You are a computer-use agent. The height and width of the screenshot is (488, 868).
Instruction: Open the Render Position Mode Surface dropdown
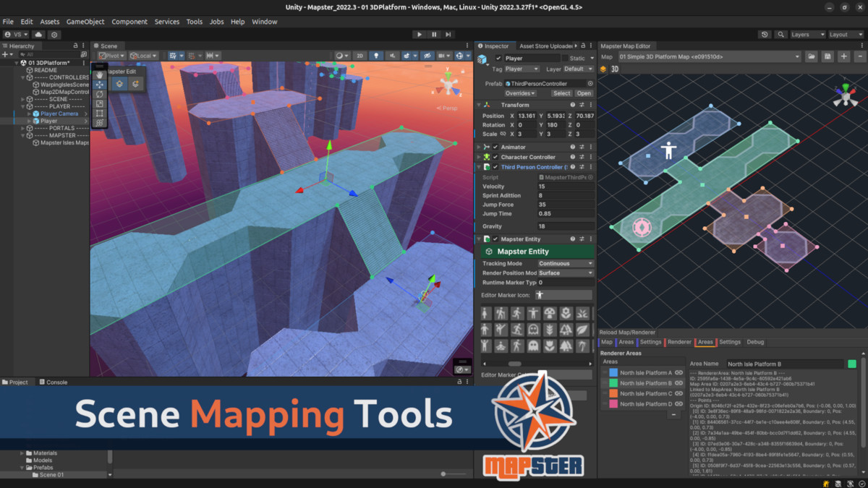tap(566, 273)
